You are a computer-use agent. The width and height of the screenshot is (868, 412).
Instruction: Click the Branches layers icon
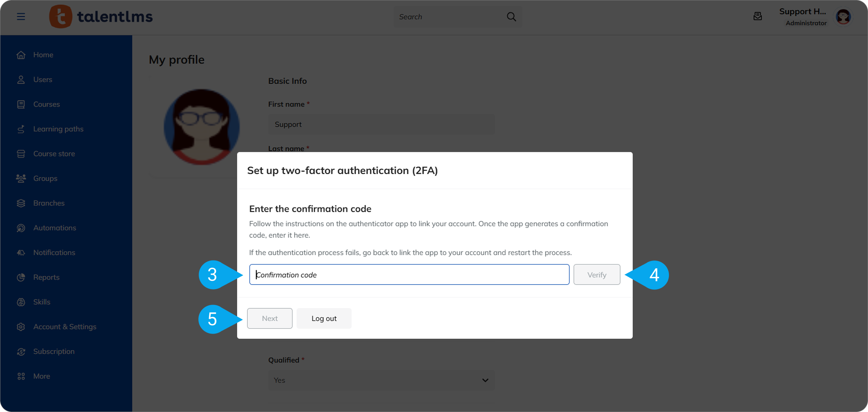click(x=21, y=203)
